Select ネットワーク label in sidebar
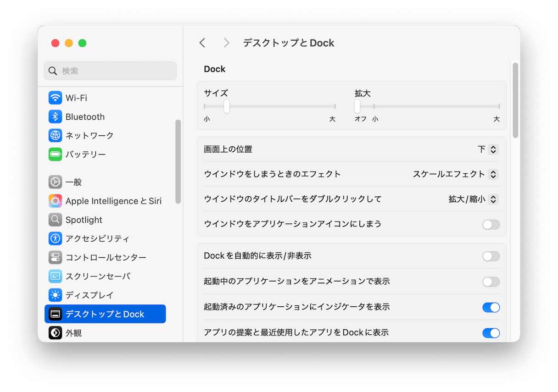This screenshot has height=392, width=558. [x=89, y=135]
